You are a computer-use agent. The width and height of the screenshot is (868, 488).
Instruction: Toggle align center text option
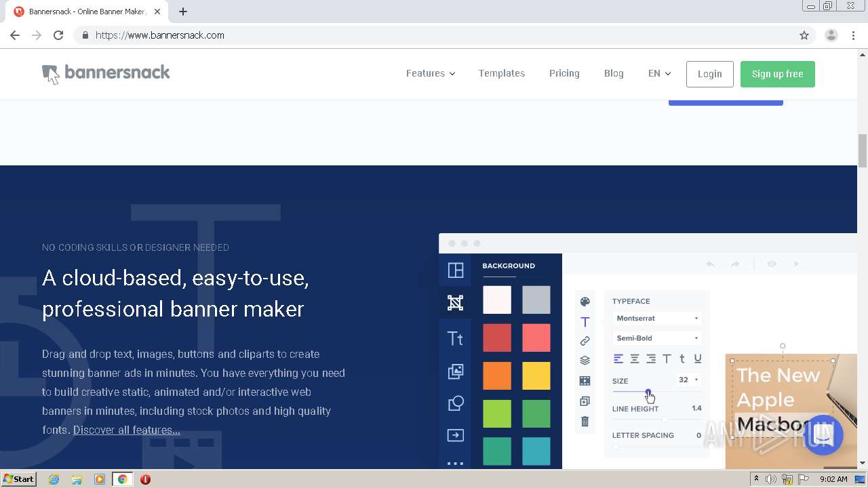pyautogui.click(x=635, y=359)
